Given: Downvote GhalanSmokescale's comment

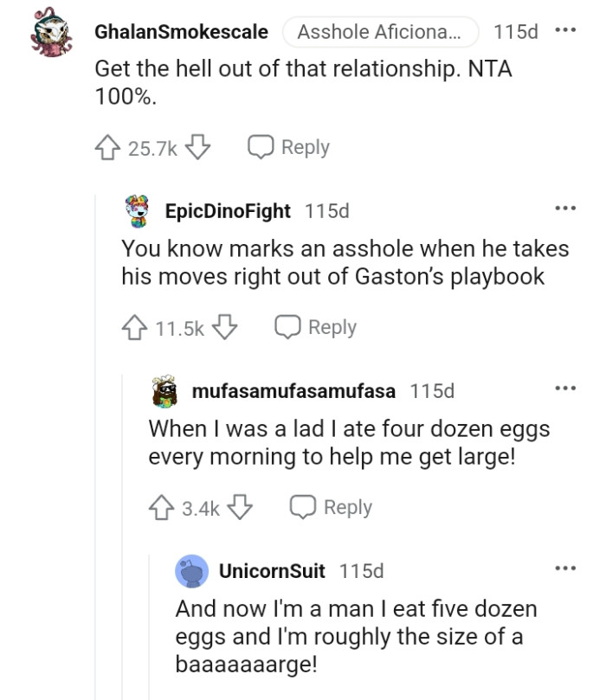Looking at the screenshot, I should click(x=198, y=148).
